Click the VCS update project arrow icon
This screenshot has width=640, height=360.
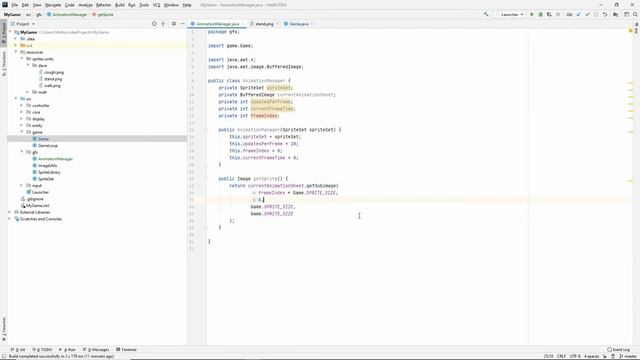tap(578, 14)
